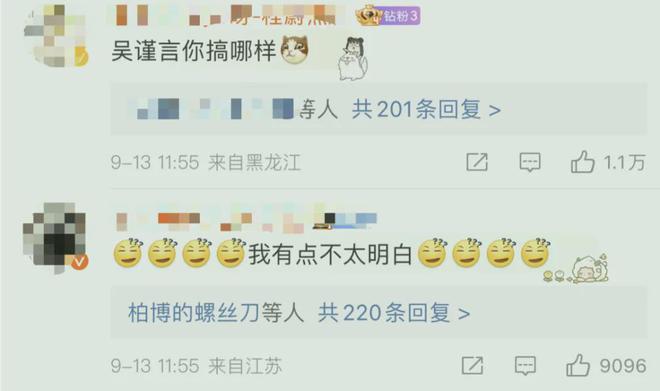Open 柏博的螺丝刀 user profile
The width and height of the screenshot is (660, 391).
pyautogui.click(x=194, y=313)
